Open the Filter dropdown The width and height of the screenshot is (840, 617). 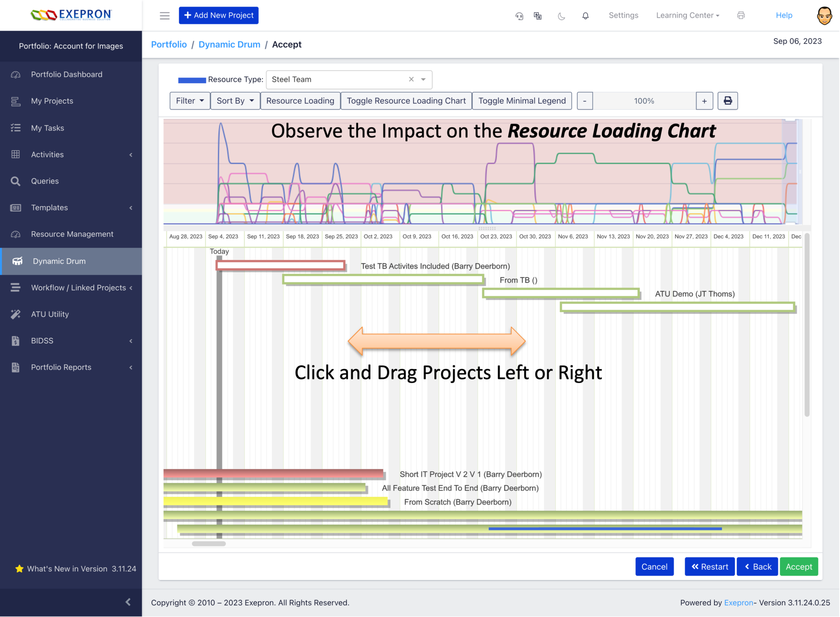189,101
